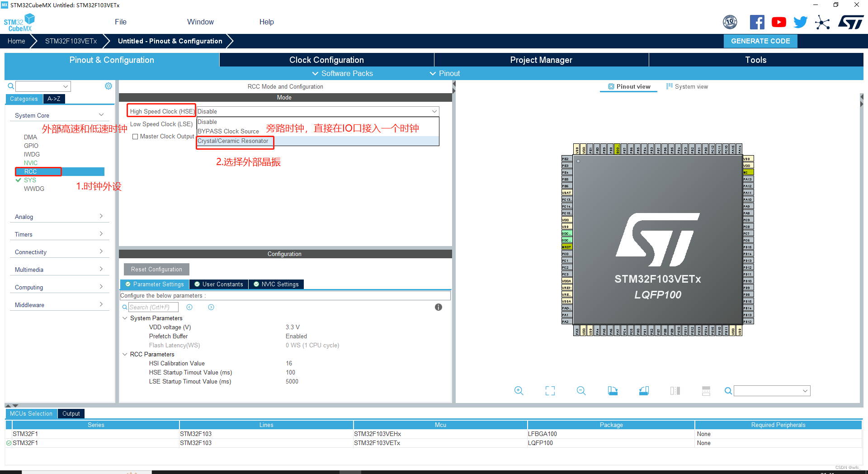Open NVIC Settings tab
The width and height of the screenshot is (868, 474).
click(x=276, y=284)
